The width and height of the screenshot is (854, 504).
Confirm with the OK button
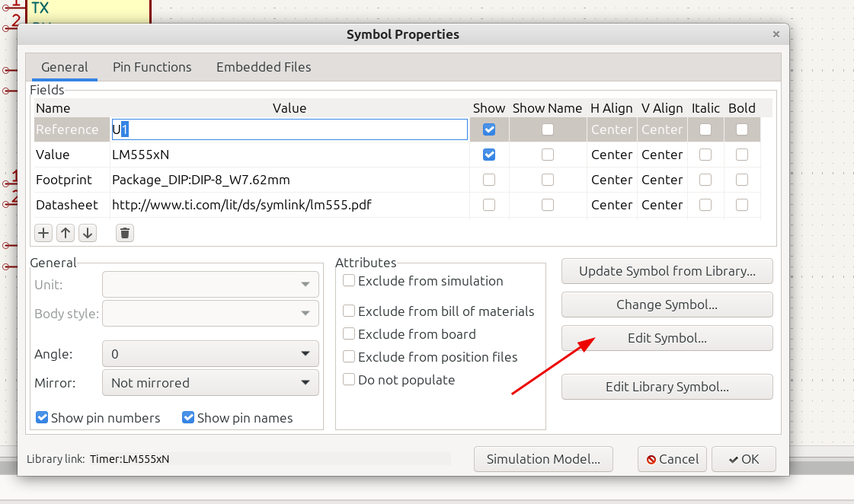pyautogui.click(x=744, y=459)
